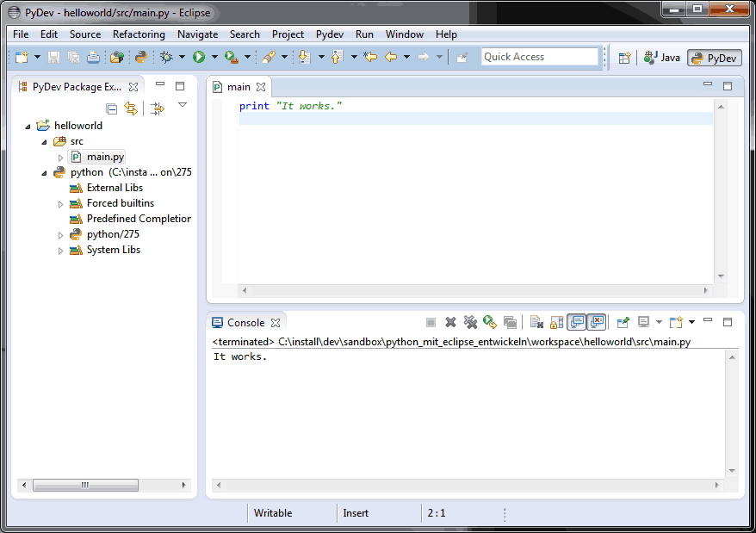Click Remove All Terminated Launches icon
The height and width of the screenshot is (533, 756).
(x=470, y=322)
